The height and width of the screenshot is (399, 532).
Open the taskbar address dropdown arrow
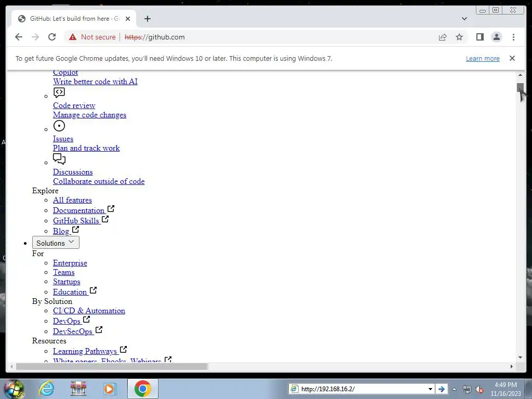[430, 389]
